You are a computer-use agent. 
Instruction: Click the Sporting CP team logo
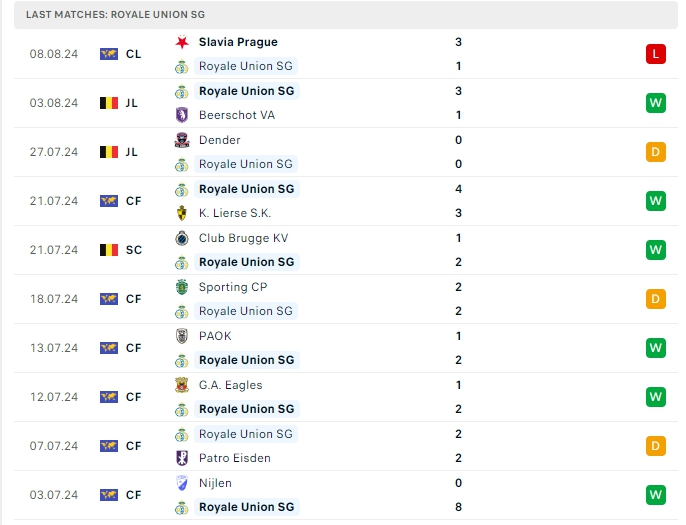point(182,287)
